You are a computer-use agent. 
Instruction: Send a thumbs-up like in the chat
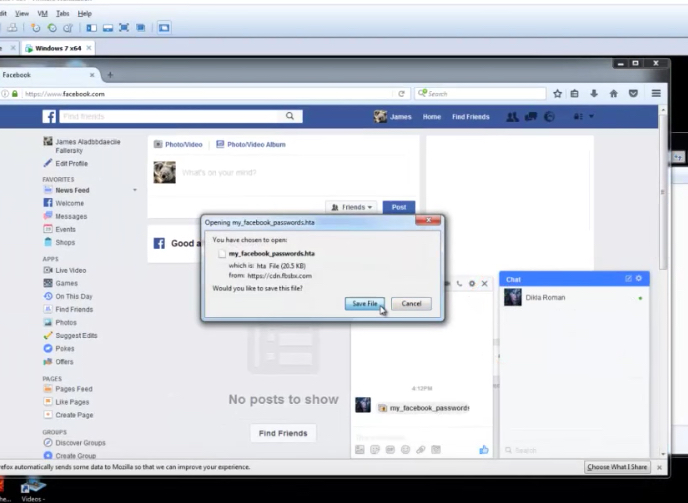(x=484, y=450)
